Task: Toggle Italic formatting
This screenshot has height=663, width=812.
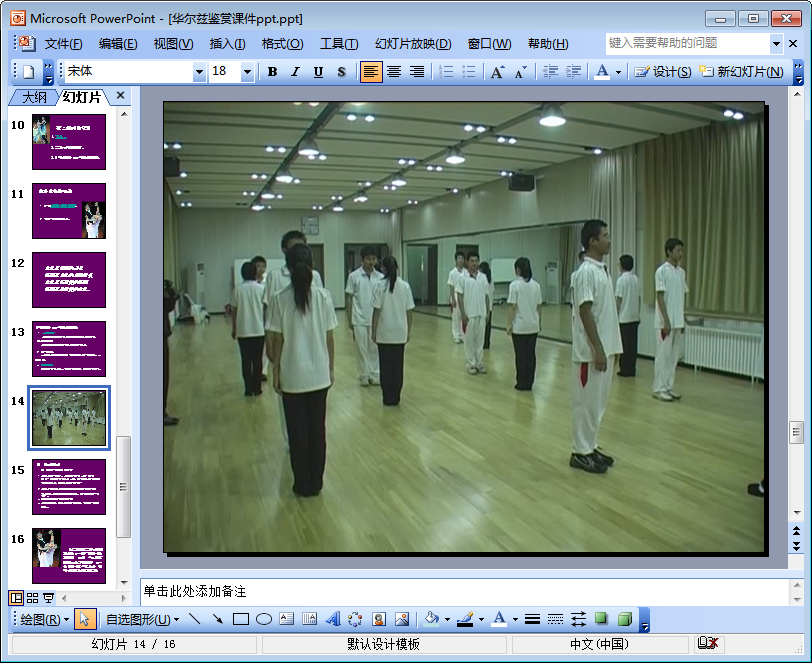Action: pos(295,72)
